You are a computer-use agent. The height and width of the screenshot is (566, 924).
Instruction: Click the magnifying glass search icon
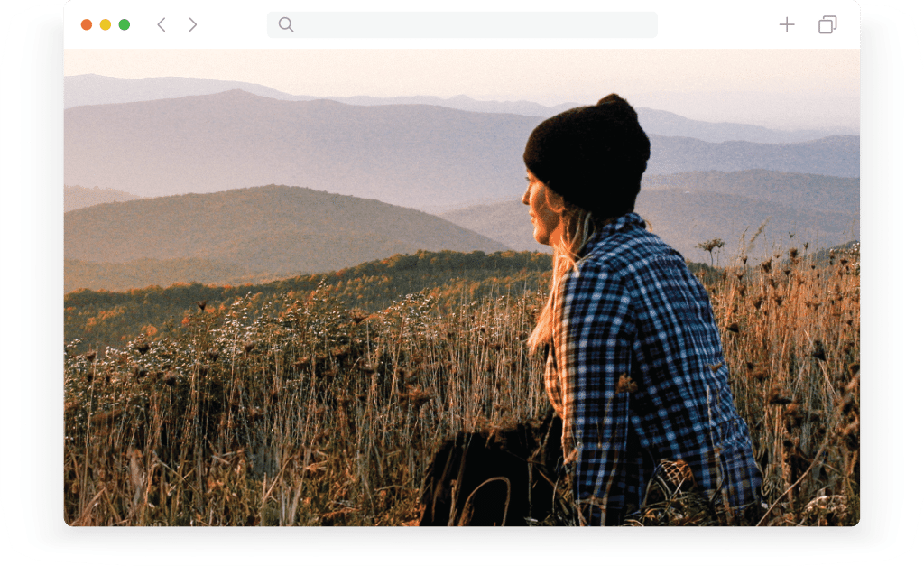point(286,24)
